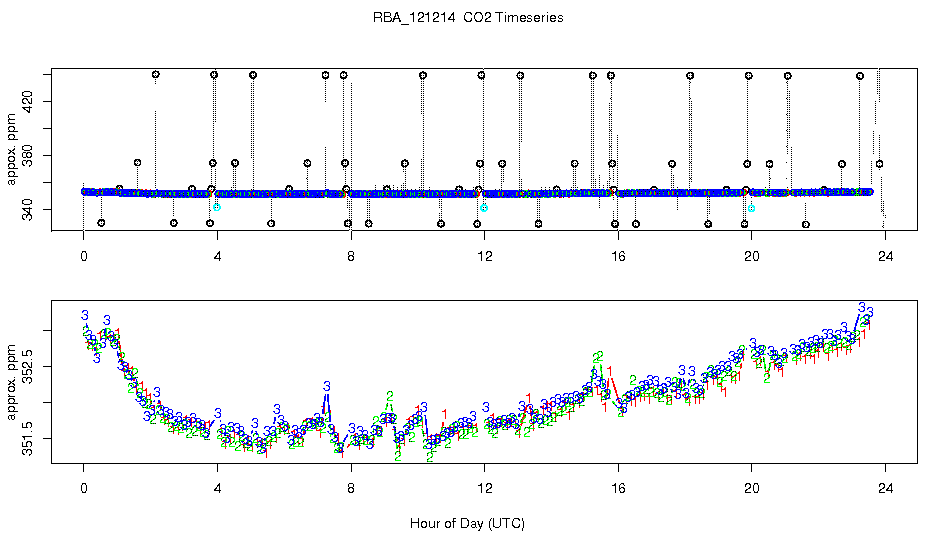
Task: Click the "4" x-axis label of lower plot
Action: [217, 489]
